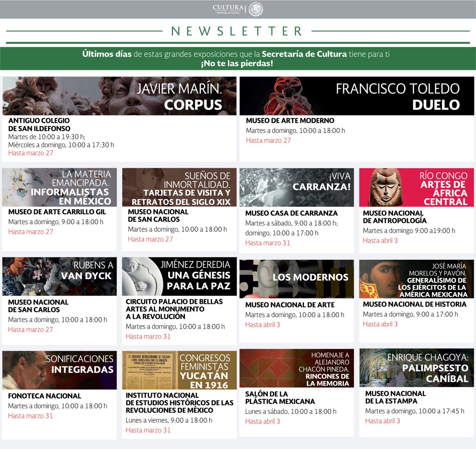Click 'Museo Casa de Carranza' venue name
Screen dimensions: 476x449
(x=292, y=213)
